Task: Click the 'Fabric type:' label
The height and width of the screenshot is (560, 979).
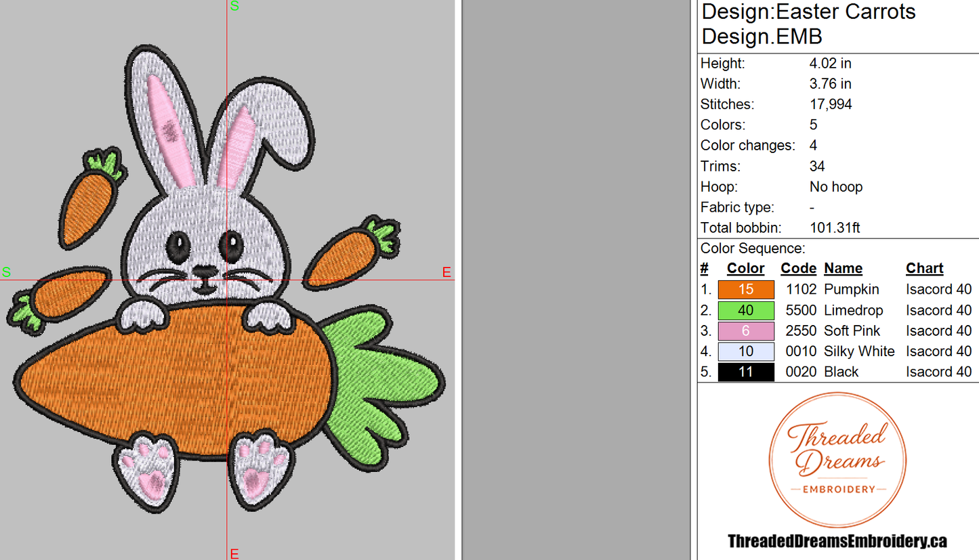Action: coord(737,208)
